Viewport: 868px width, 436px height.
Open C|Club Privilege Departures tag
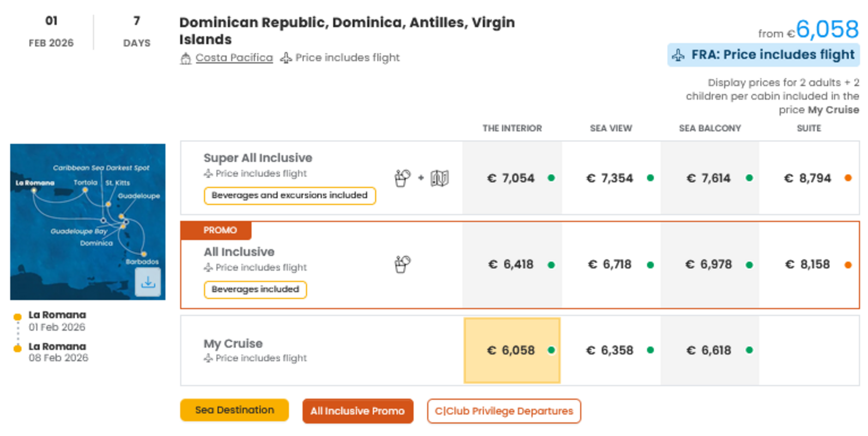[504, 411]
